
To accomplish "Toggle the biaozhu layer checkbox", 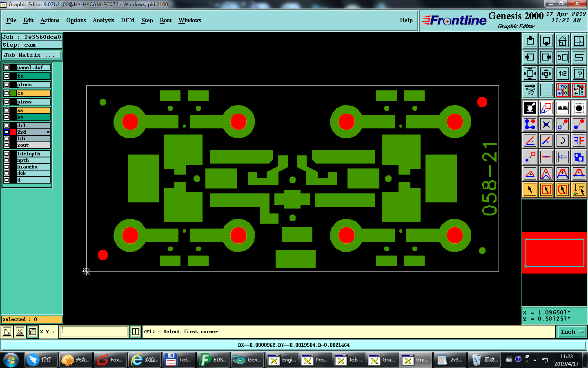I will pyautogui.click(x=7, y=167).
